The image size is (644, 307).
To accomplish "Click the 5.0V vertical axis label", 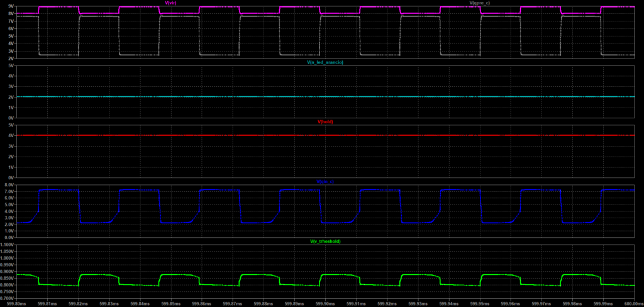I will click(9, 204).
